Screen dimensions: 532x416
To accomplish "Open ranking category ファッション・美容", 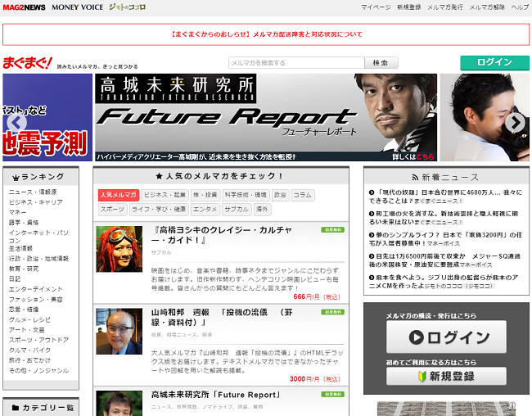I will coord(36,299).
